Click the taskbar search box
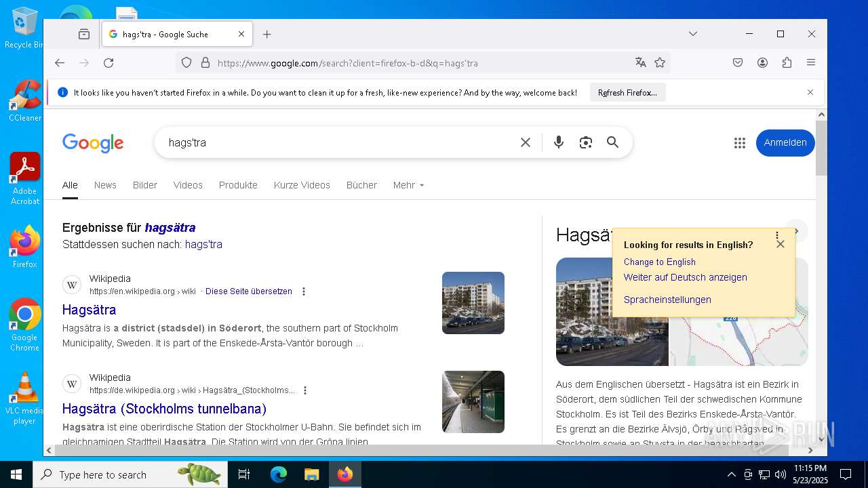868x488 pixels. 130,474
